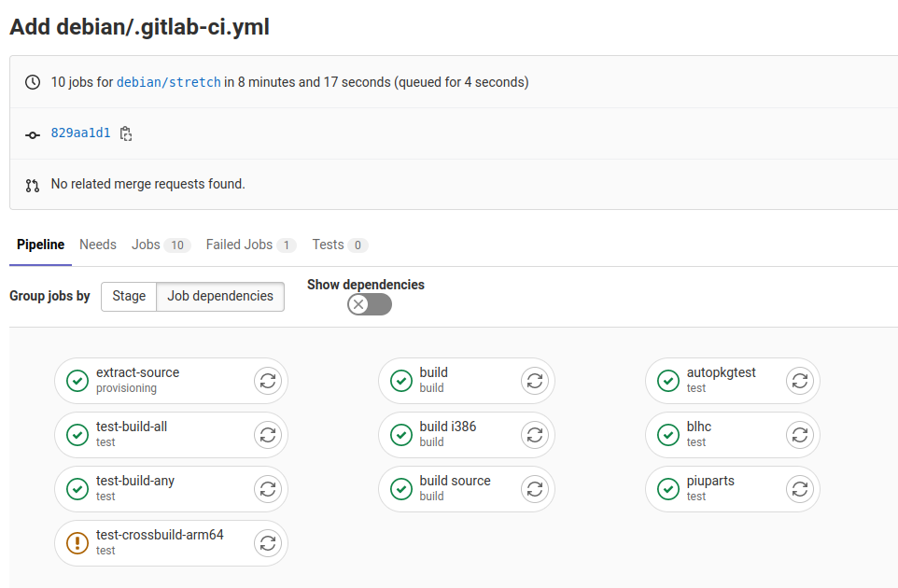
Task: Retry the build source job
Action: point(535,489)
